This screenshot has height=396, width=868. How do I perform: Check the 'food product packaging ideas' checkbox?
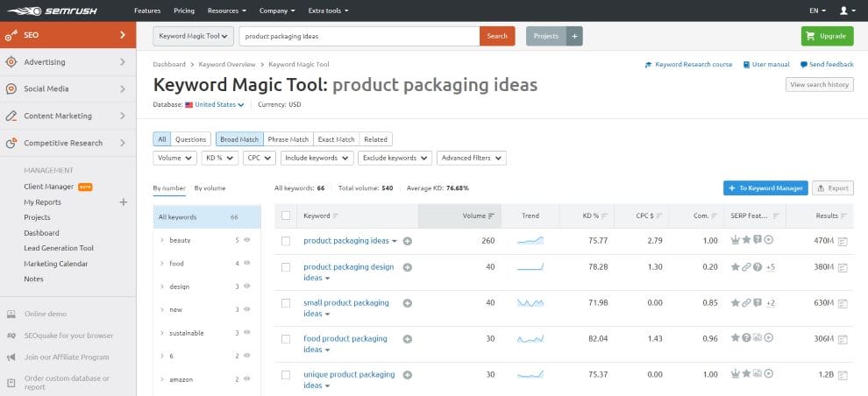[286, 339]
